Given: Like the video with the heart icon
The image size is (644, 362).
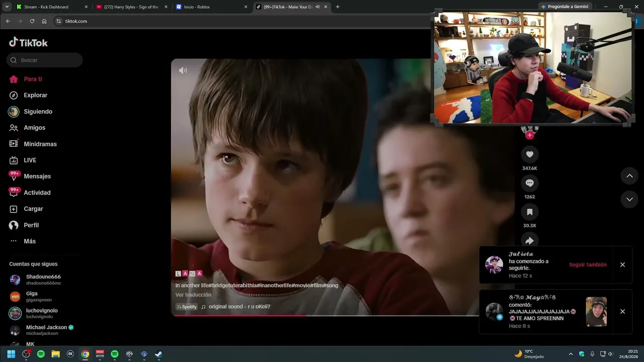Looking at the screenshot, I should tap(529, 154).
